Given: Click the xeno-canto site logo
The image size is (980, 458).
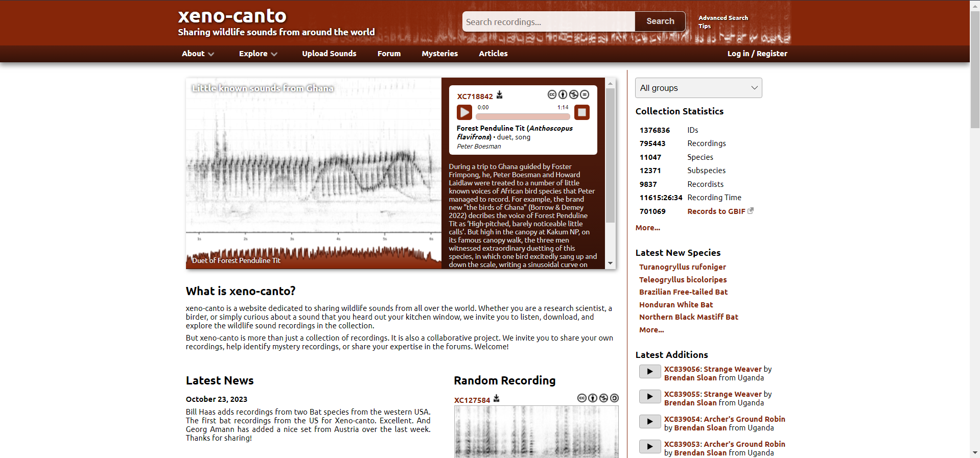Looking at the screenshot, I should [x=232, y=16].
